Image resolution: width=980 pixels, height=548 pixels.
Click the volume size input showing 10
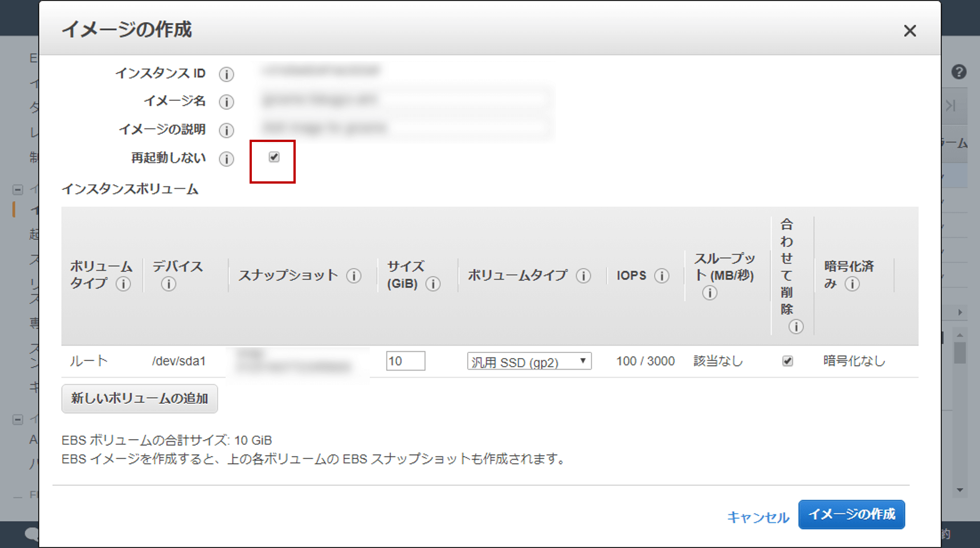[405, 361]
